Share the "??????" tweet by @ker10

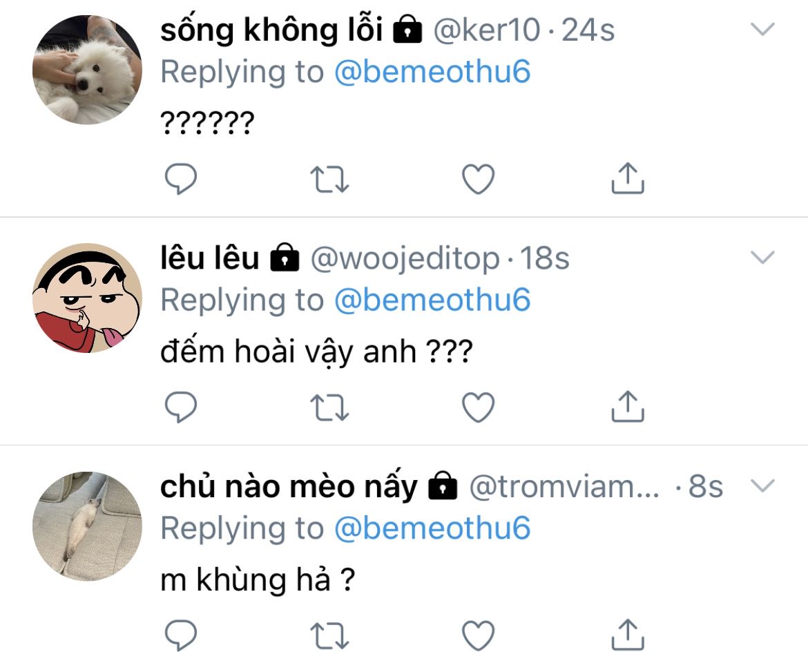tap(628, 177)
